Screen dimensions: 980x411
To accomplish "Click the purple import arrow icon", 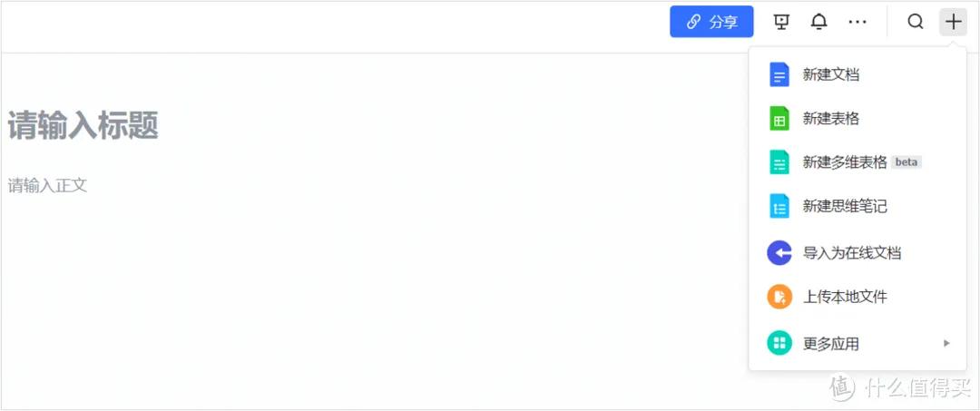I will click(x=779, y=253).
